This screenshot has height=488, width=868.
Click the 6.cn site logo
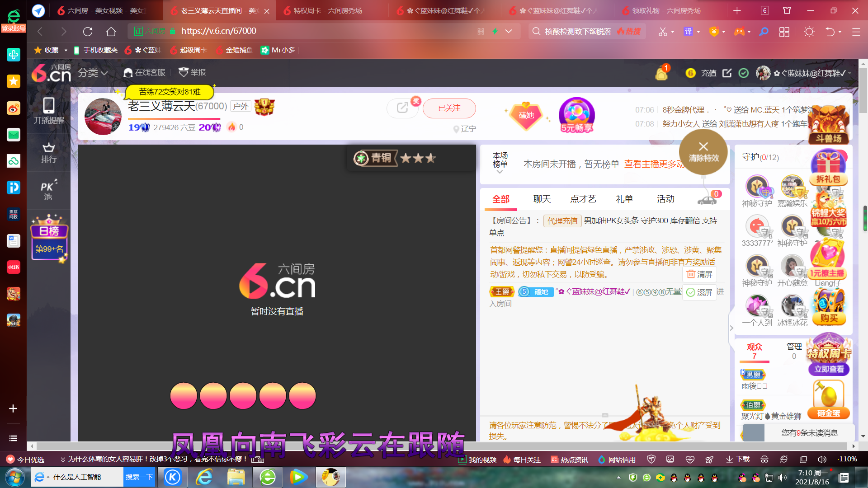tap(51, 72)
